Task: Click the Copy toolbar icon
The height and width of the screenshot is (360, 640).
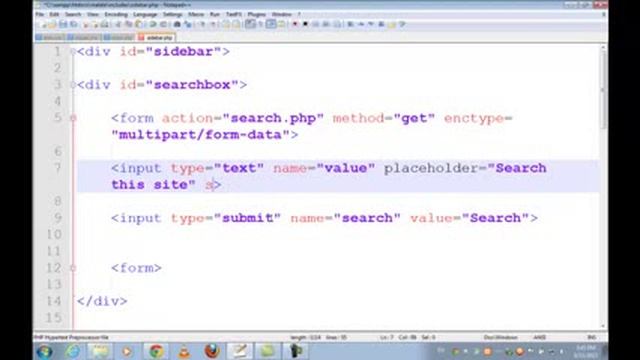Action: point(129,24)
